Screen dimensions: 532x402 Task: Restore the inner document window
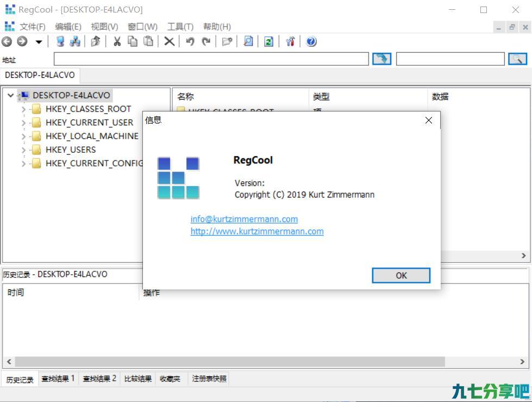pos(512,27)
